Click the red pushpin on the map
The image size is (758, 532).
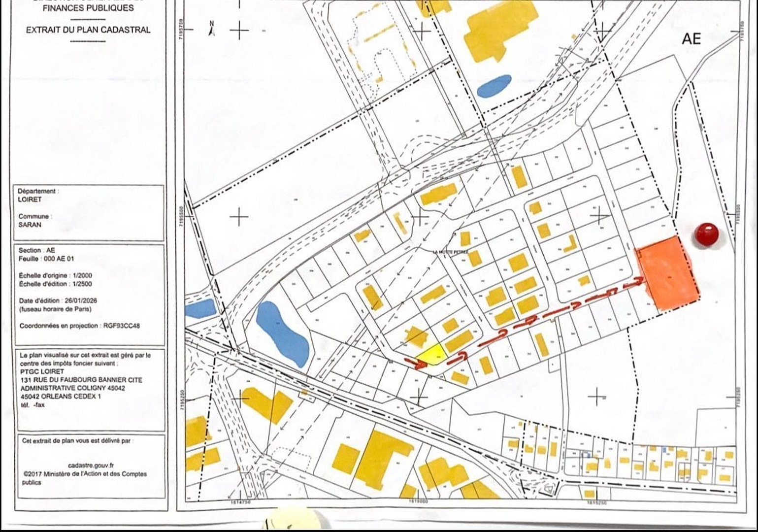tap(707, 234)
